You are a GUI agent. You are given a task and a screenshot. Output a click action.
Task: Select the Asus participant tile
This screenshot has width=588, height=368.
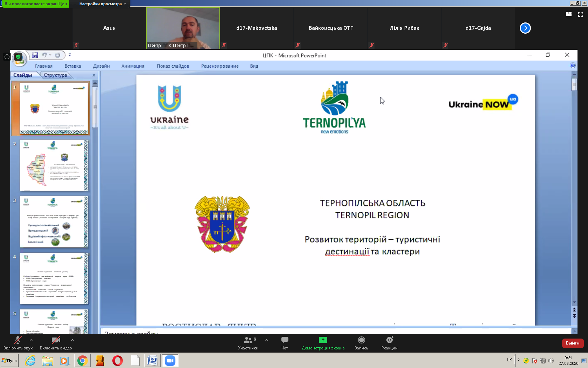(109, 28)
